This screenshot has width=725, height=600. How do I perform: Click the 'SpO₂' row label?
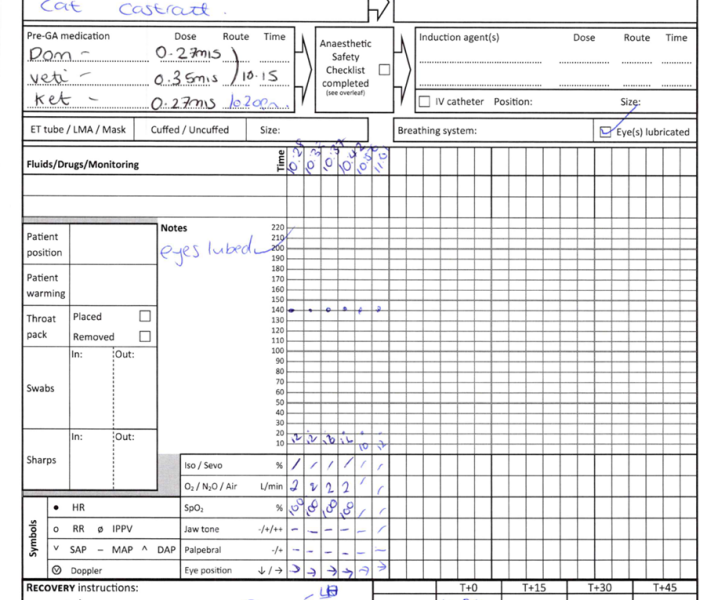(194, 508)
